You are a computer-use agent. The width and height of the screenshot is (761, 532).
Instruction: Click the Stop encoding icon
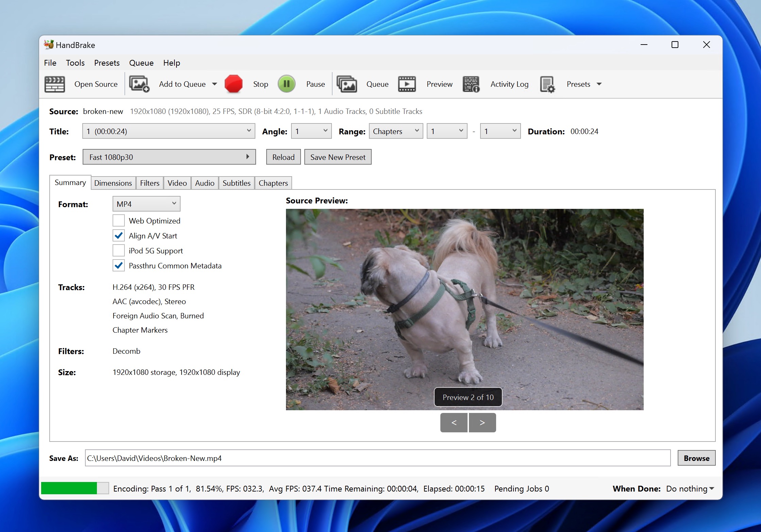[234, 84]
